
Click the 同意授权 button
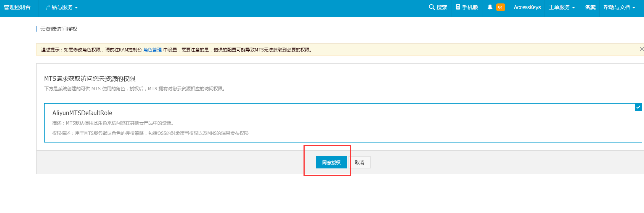[331, 162]
